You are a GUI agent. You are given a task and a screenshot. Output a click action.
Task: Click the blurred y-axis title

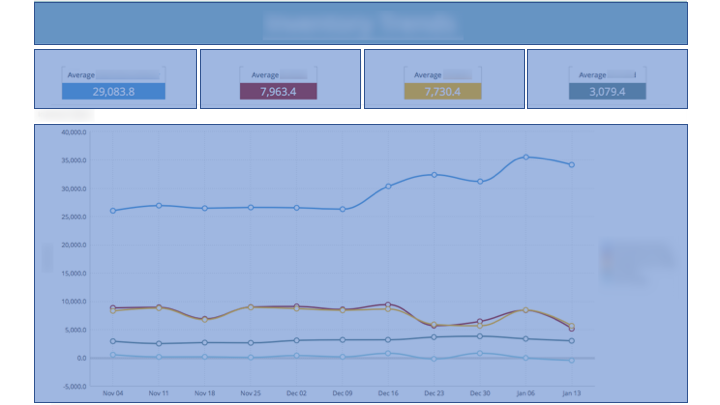coord(47,258)
